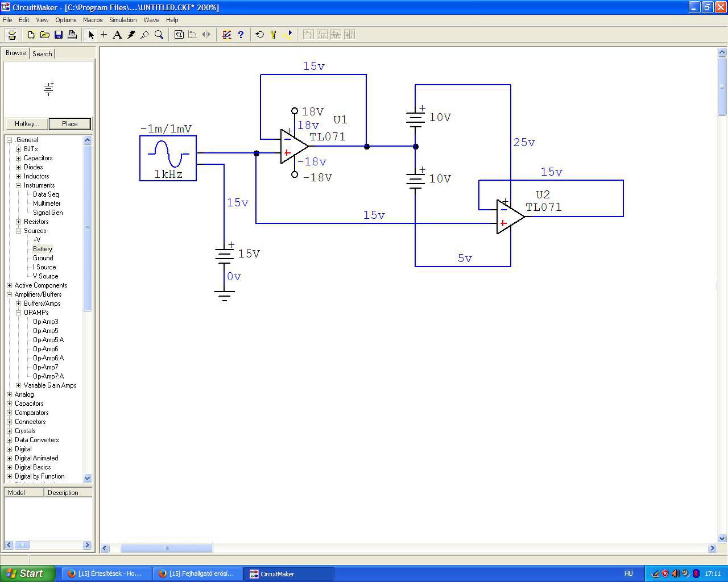This screenshot has width=728, height=582.
Task: Select V Source in the tree
Action: coord(45,276)
